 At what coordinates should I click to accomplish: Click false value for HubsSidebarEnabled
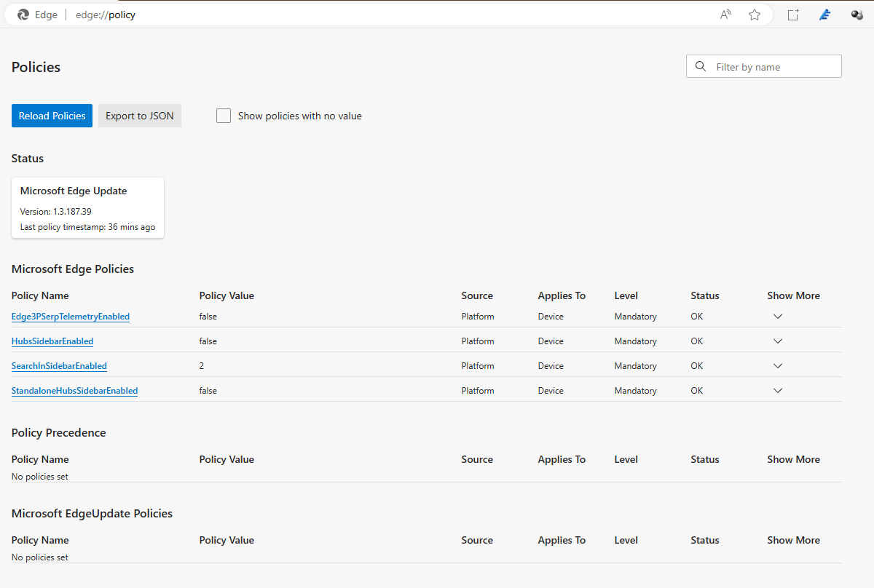[x=208, y=341]
